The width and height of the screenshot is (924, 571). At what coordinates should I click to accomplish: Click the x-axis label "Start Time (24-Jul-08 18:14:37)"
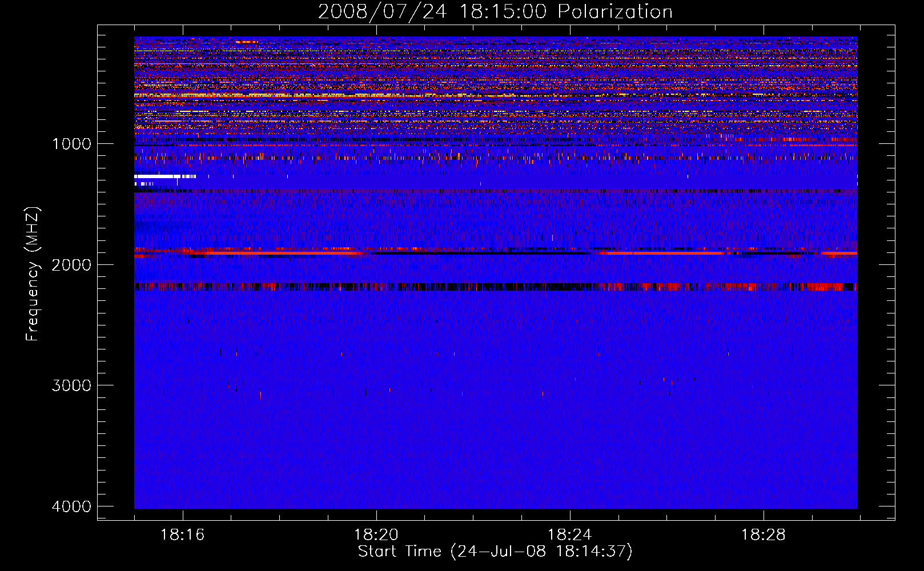tap(495, 552)
